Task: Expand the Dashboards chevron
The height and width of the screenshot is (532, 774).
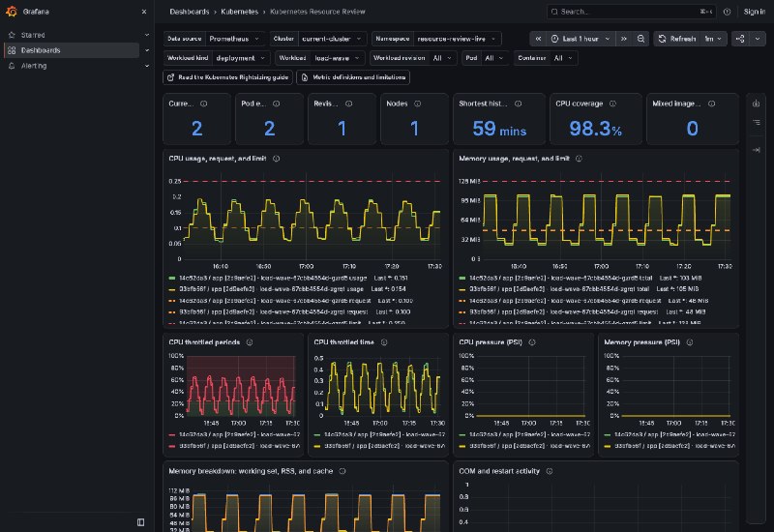Action: (x=147, y=50)
